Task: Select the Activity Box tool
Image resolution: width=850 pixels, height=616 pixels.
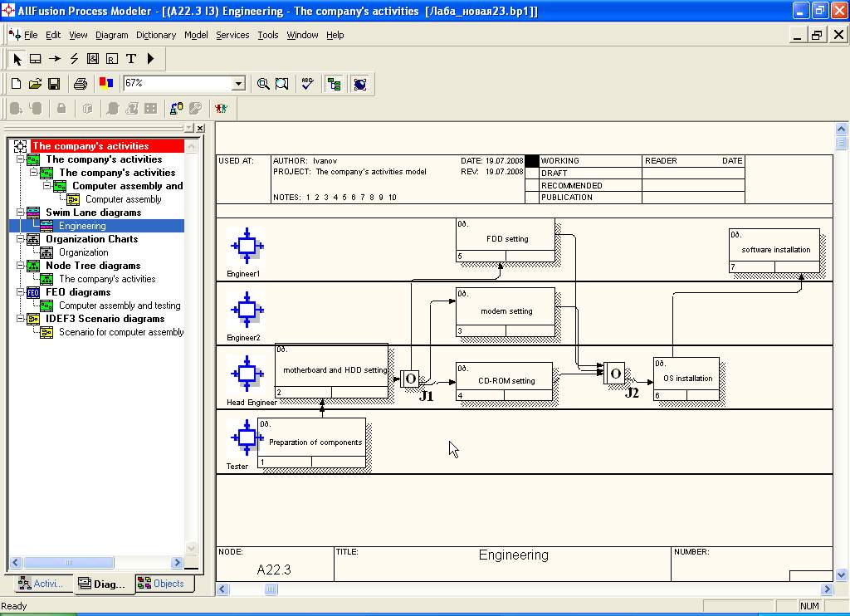Action: [x=36, y=59]
